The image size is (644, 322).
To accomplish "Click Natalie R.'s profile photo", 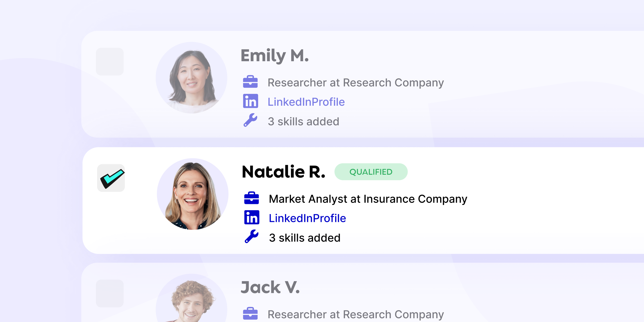I will [x=193, y=194].
